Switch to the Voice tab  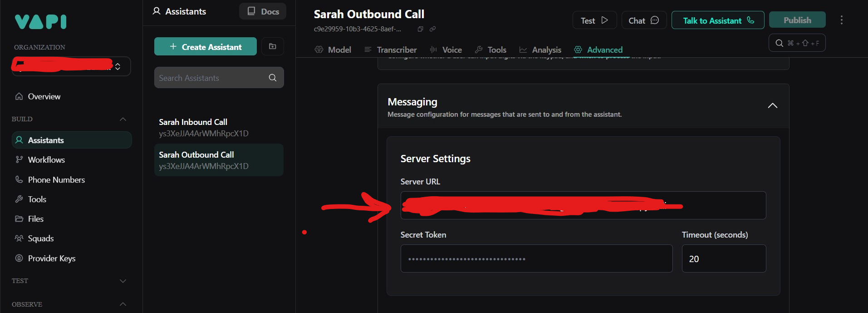point(446,50)
